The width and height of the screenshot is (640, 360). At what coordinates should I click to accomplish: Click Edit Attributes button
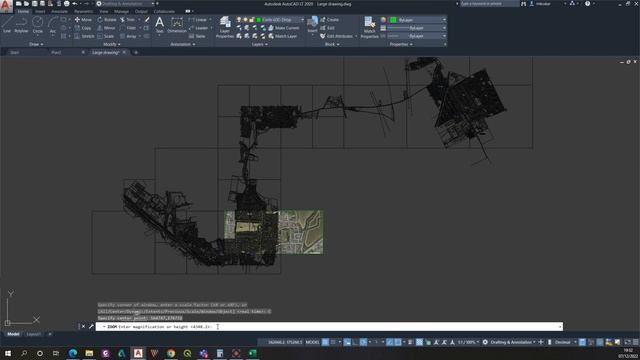[336, 36]
